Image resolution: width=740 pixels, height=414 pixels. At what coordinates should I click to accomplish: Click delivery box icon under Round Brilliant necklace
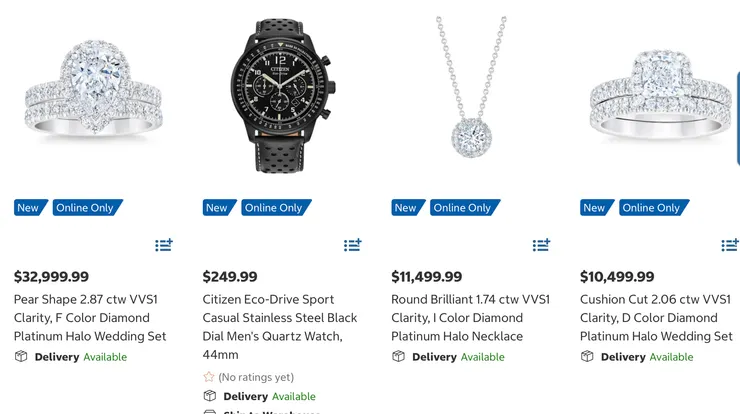point(398,357)
